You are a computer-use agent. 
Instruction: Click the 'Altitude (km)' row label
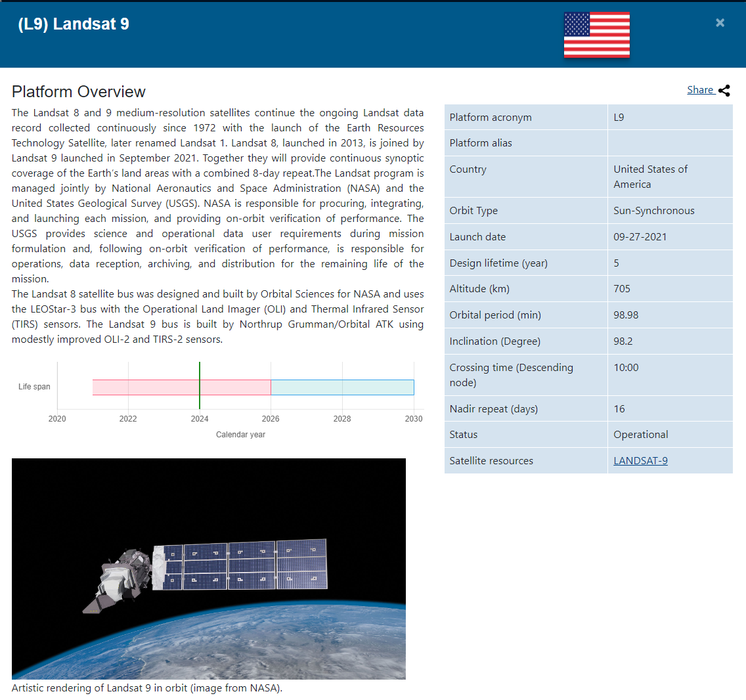tap(479, 288)
